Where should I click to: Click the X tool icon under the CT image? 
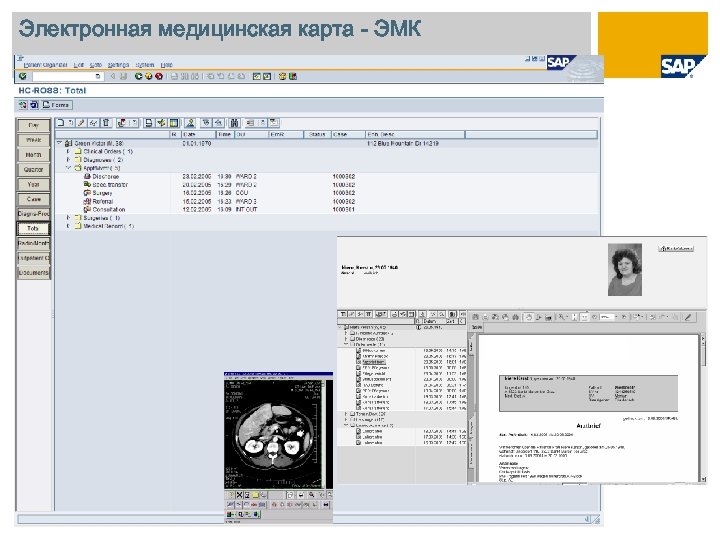[x=239, y=495]
